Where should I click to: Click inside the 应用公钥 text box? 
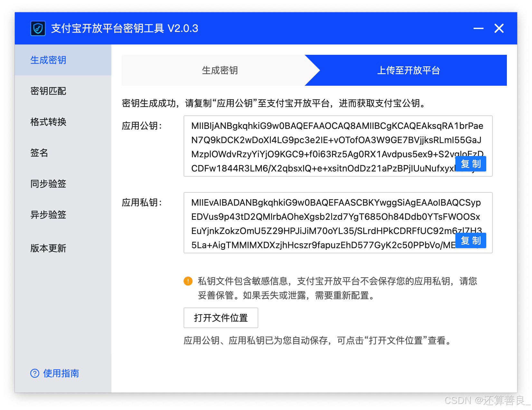(x=338, y=146)
